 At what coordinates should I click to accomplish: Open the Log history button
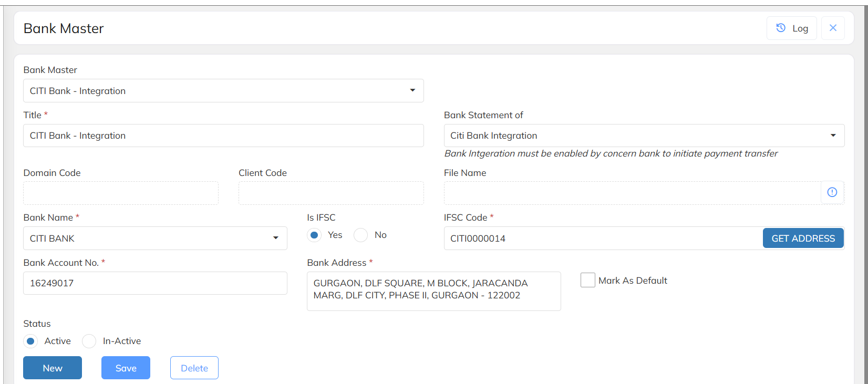click(792, 28)
